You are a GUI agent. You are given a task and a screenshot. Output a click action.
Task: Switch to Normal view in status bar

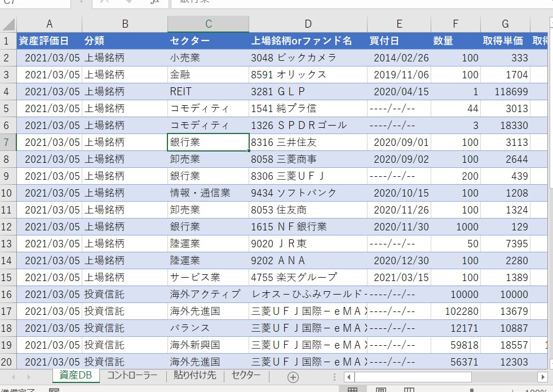(353, 390)
